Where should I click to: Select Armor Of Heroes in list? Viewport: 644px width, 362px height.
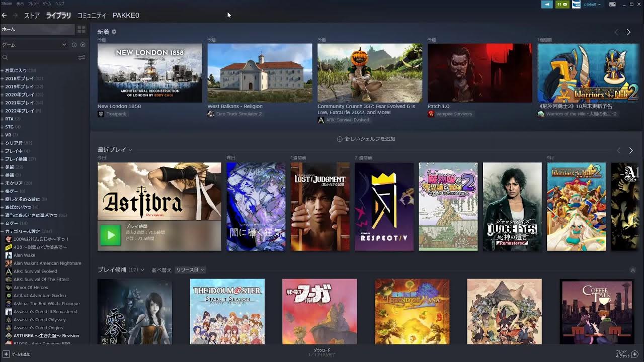click(x=31, y=288)
